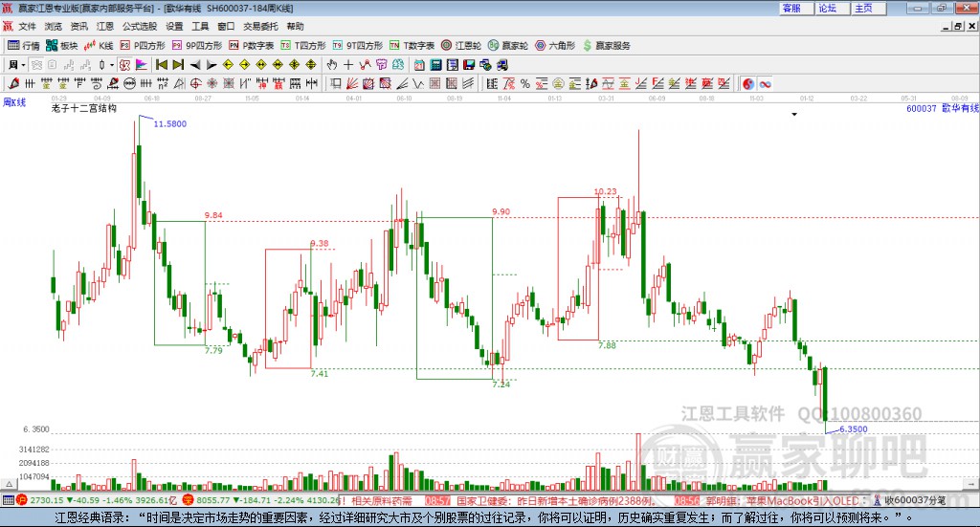This screenshot has width=980, height=527.
Task: Open the T四方形 time square
Action: coord(303,46)
